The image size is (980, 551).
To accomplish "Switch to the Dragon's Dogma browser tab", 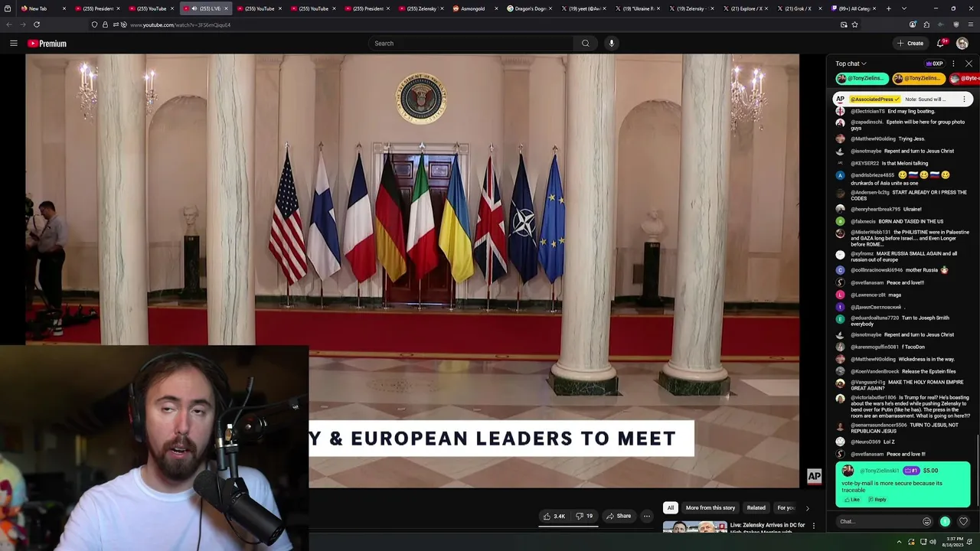I will pyautogui.click(x=528, y=8).
